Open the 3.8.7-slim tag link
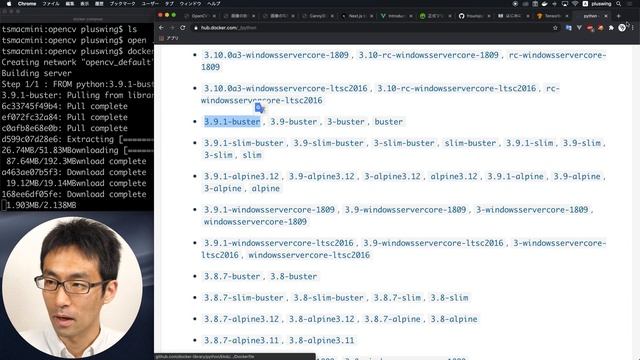The height and width of the screenshot is (360, 640). (x=397, y=298)
